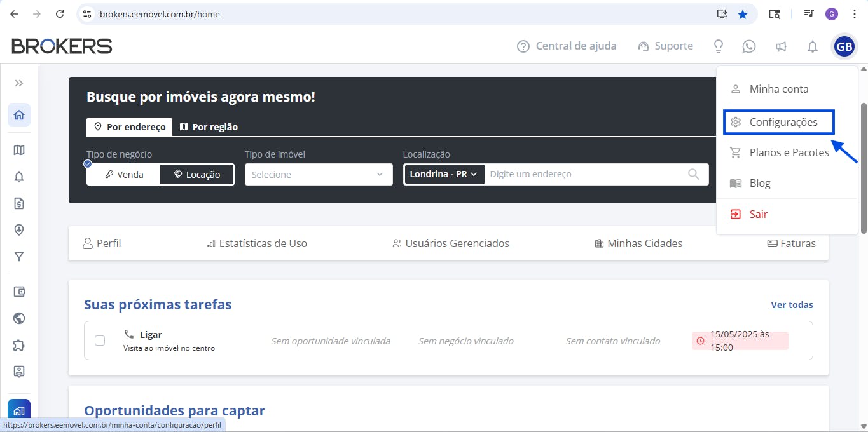
Task: Open Central de ajuda
Action: pos(567,46)
